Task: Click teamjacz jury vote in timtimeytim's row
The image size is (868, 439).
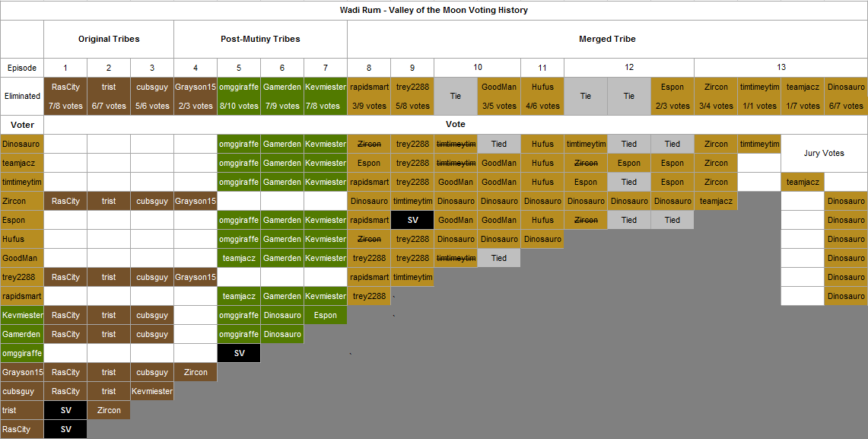Action: pyautogui.click(x=802, y=182)
